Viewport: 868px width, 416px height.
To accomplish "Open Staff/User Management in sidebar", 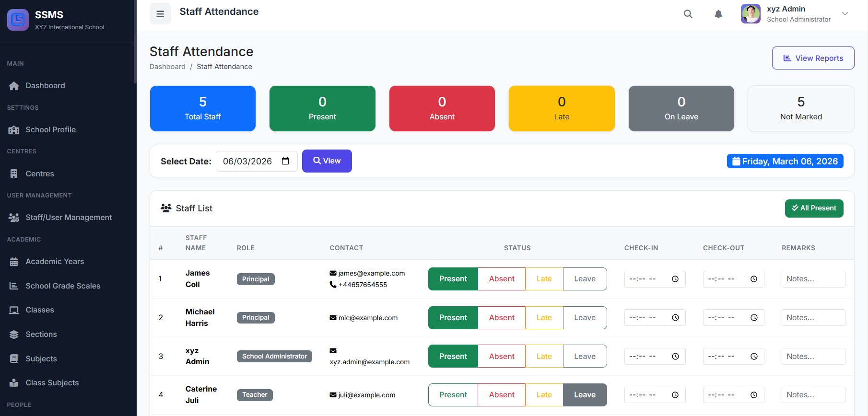I will click(x=69, y=218).
